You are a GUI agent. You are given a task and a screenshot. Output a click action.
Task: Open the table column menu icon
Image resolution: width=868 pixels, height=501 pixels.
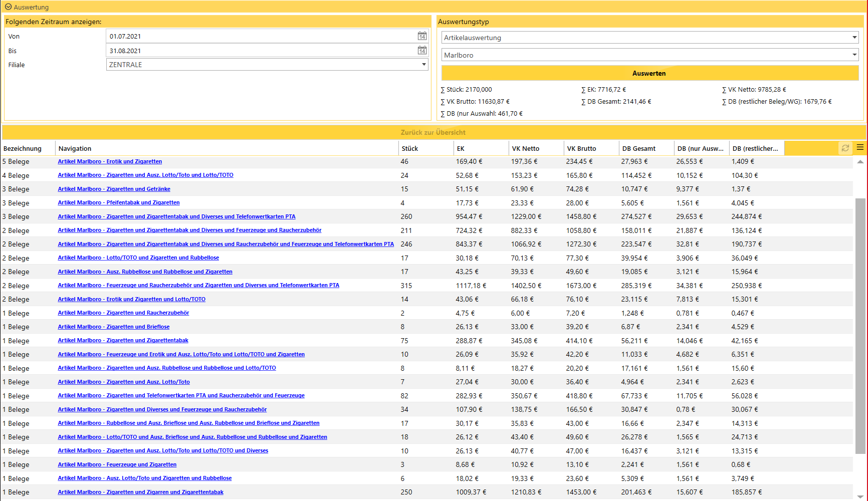tap(860, 148)
